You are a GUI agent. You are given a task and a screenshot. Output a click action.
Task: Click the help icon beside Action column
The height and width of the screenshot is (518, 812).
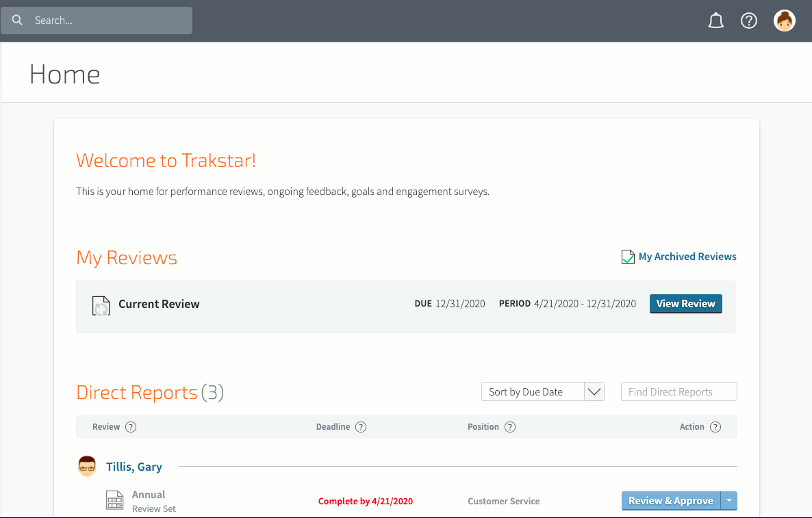tap(716, 426)
